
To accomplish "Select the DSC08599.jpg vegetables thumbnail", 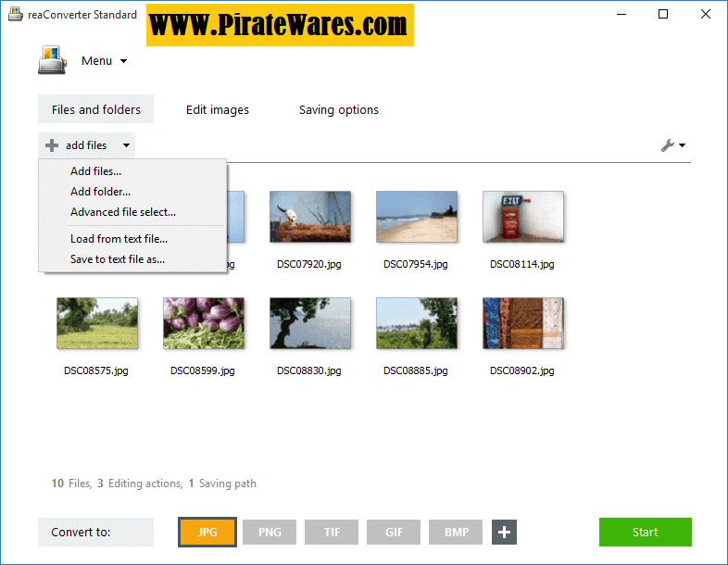I will [x=204, y=323].
